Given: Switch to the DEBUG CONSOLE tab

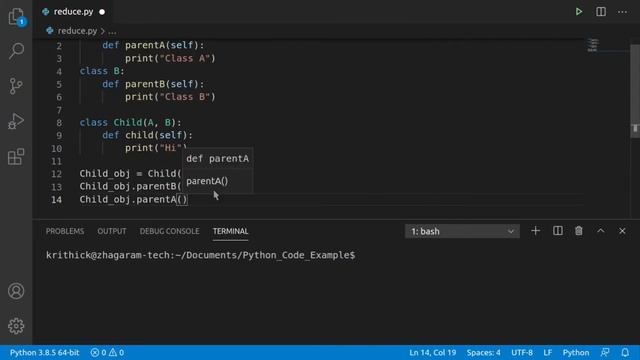Looking at the screenshot, I should [169, 231].
